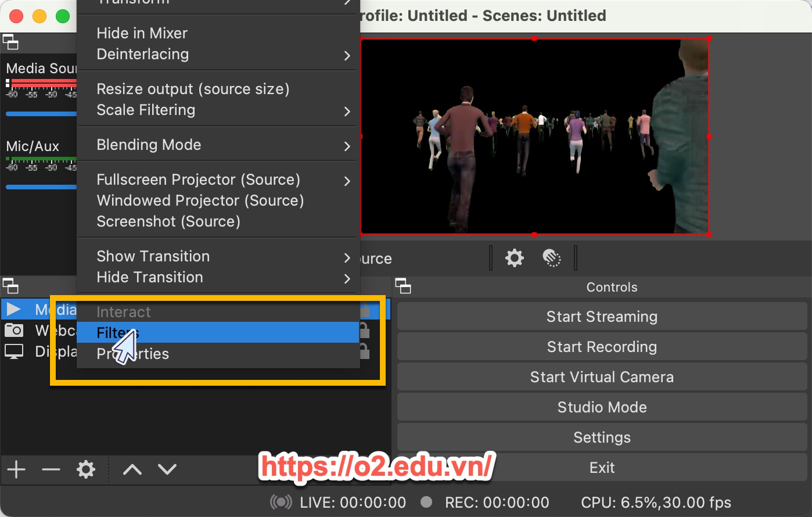The width and height of the screenshot is (812, 517).
Task: Enable Studio Mode
Action: click(x=602, y=407)
